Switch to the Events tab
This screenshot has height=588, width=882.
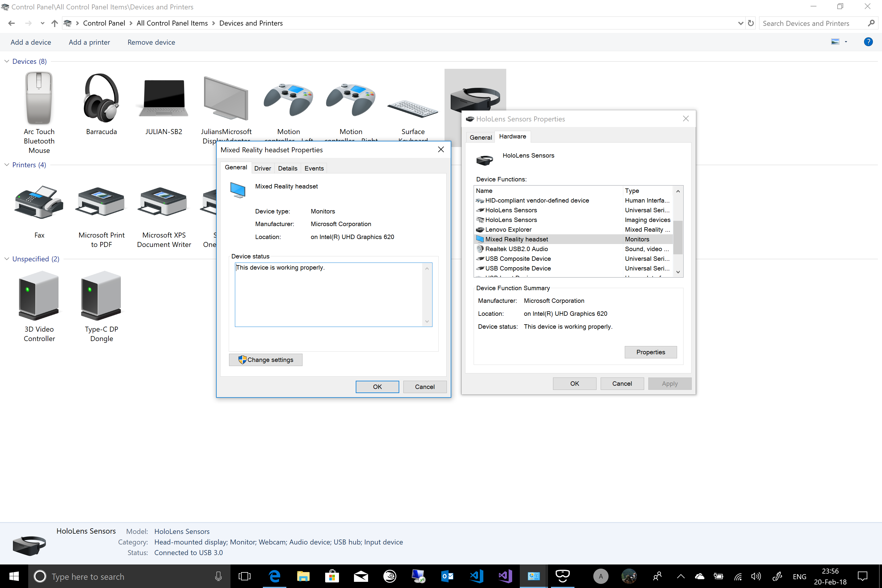[x=314, y=168]
